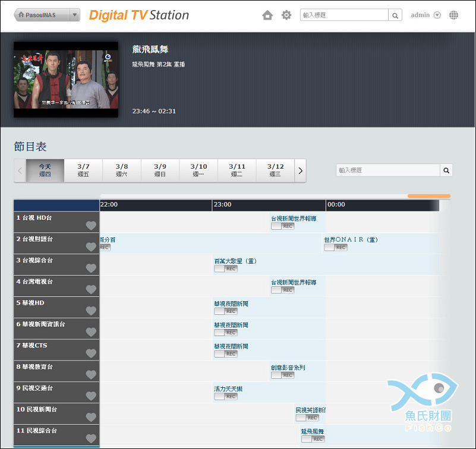Favorite channel 8 華視教育台 heart
476x449 pixels.
point(91,375)
